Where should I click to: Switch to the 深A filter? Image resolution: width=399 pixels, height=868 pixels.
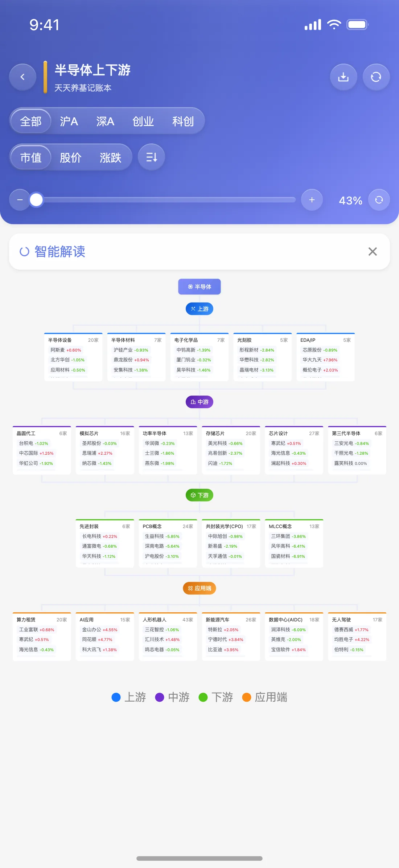105,121
